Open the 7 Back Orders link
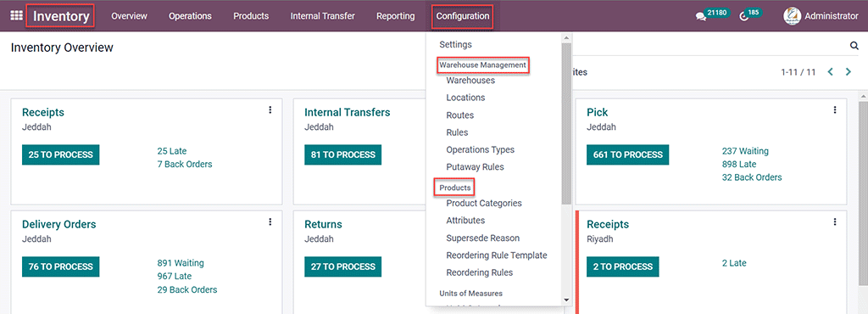This screenshot has height=314, width=868. 184,164
